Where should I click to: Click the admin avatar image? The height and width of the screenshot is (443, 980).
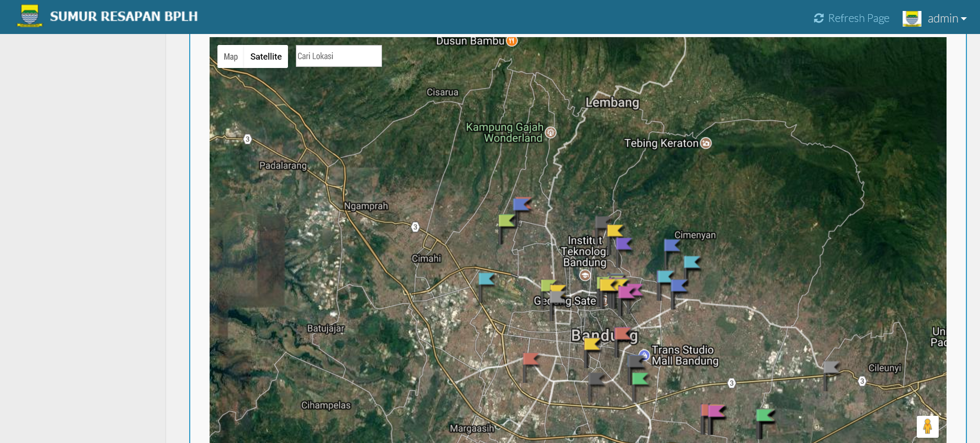coord(912,19)
